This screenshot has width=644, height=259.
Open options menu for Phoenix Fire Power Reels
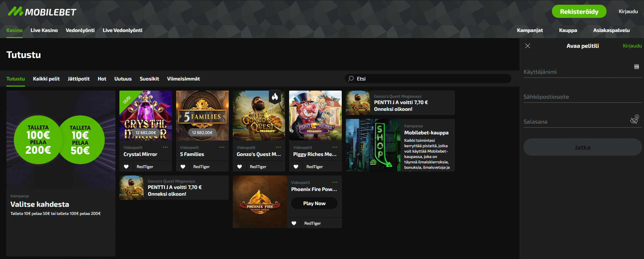[335, 182]
